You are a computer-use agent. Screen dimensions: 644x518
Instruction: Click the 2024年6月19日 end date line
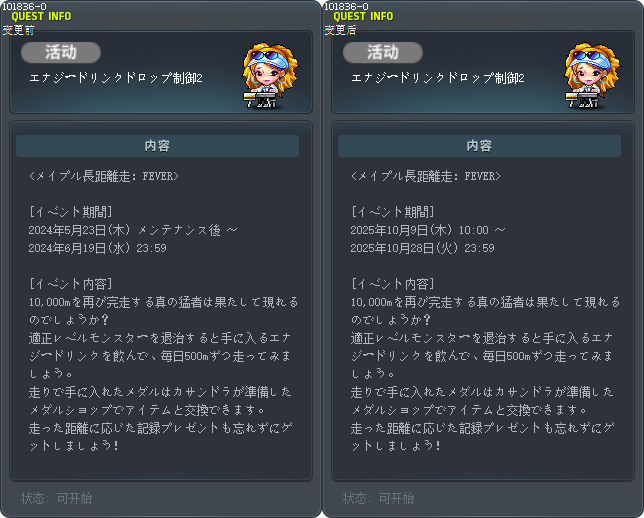pos(97,248)
